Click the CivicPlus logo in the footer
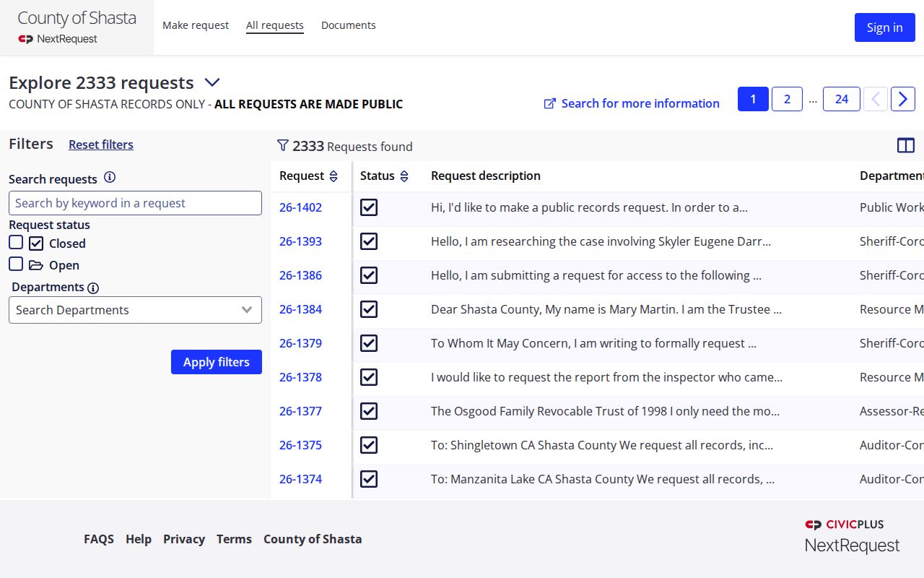 click(x=845, y=525)
